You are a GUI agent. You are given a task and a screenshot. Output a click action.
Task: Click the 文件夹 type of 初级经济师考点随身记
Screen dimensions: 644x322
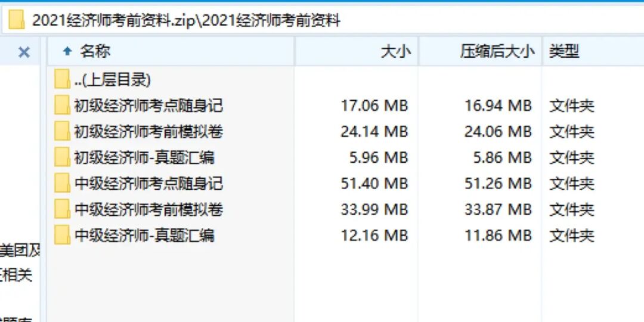572,106
